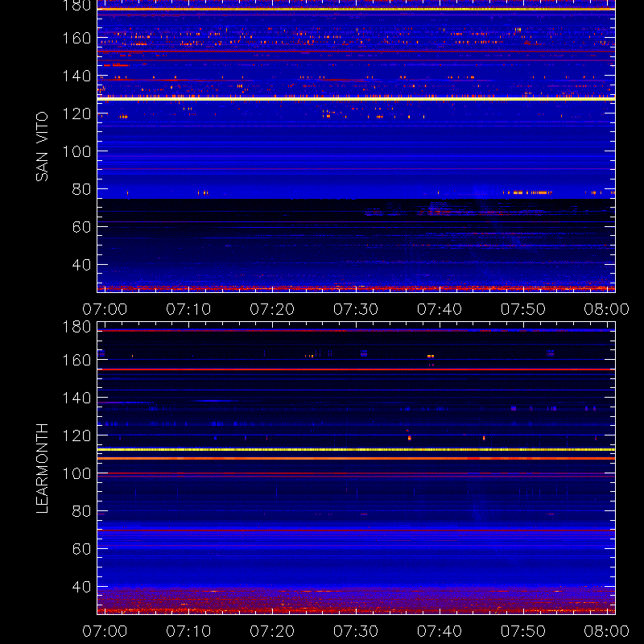
Task: Select the 100 frequency label on LEARMONTH axis
Action: pyautogui.click(x=76, y=473)
